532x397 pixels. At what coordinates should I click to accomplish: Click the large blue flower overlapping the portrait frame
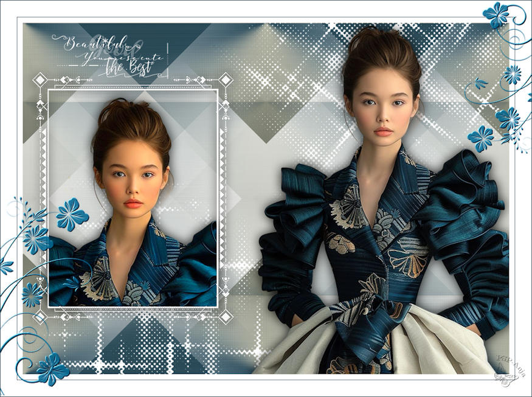coord(72,213)
